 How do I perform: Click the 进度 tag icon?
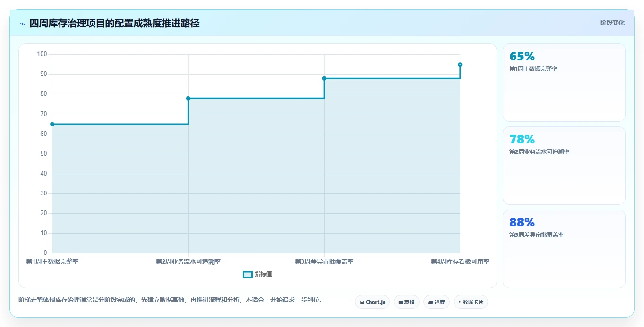[431, 302]
